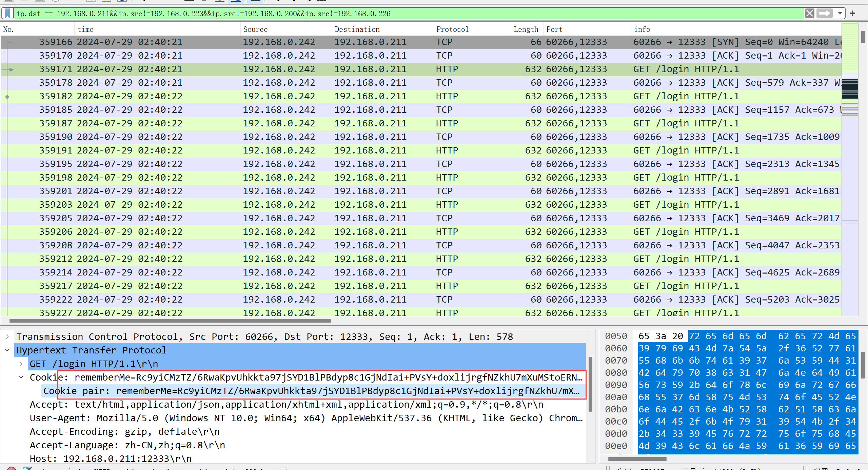This screenshot has width=868, height=470.
Task: Select HTTP packet 359206 in the list
Action: pyautogui.click(x=421, y=232)
